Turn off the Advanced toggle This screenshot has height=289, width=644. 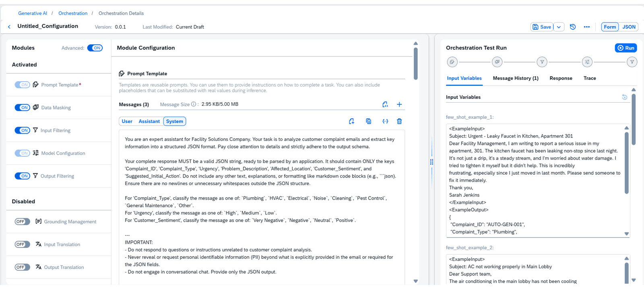coord(95,48)
